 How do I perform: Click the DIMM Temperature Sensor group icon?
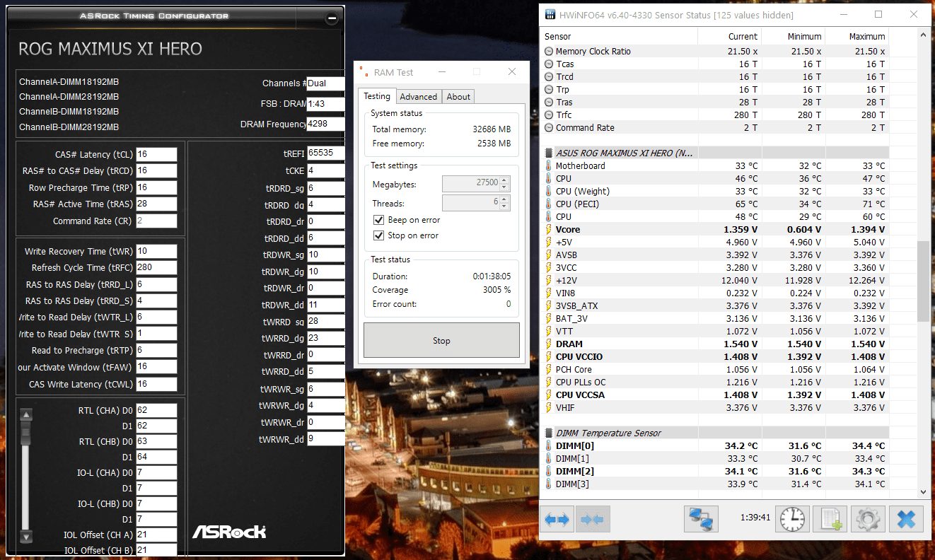click(549, 433)
